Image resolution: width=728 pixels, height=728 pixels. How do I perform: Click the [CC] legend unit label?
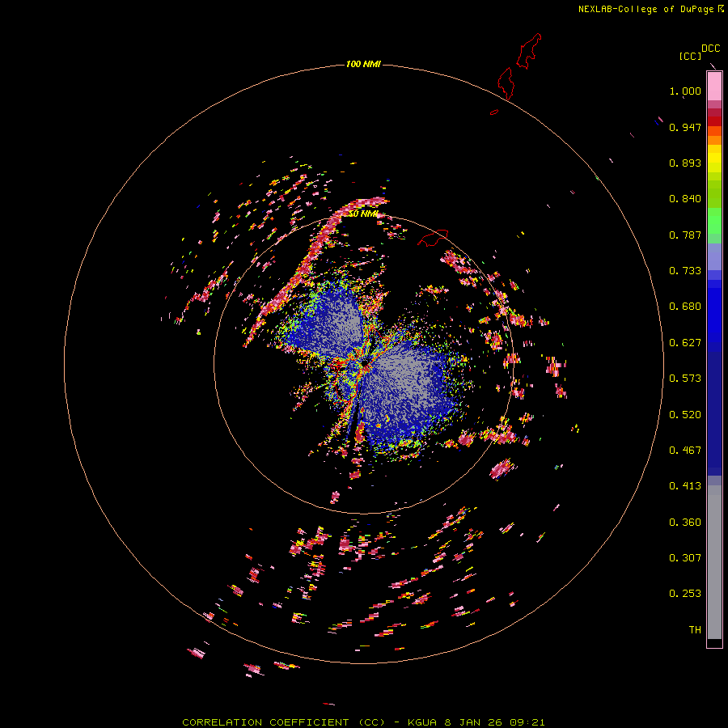690,56
